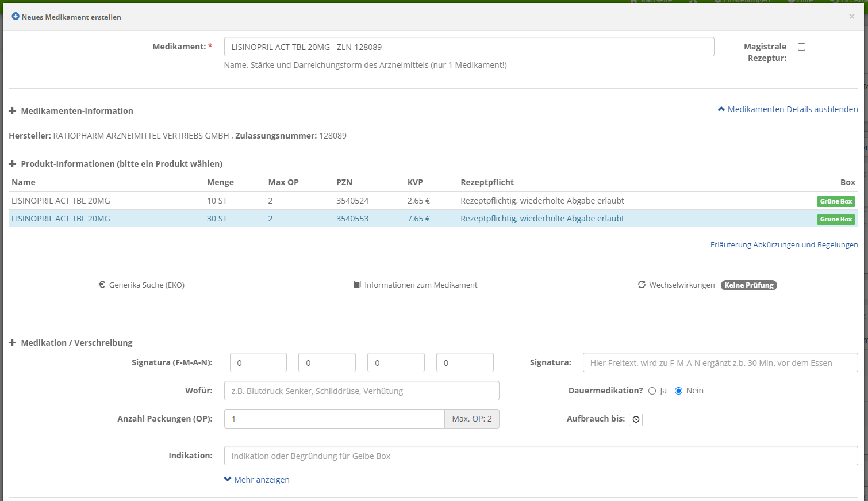The width and height of the screenshot is (868, 501).
Task: Click the Grüne Box badge of 30 ST row
Action: coord(836,219)
